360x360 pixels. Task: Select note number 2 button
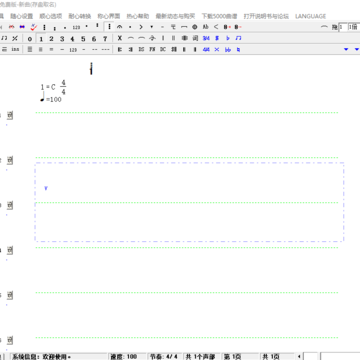coord(51,39)
